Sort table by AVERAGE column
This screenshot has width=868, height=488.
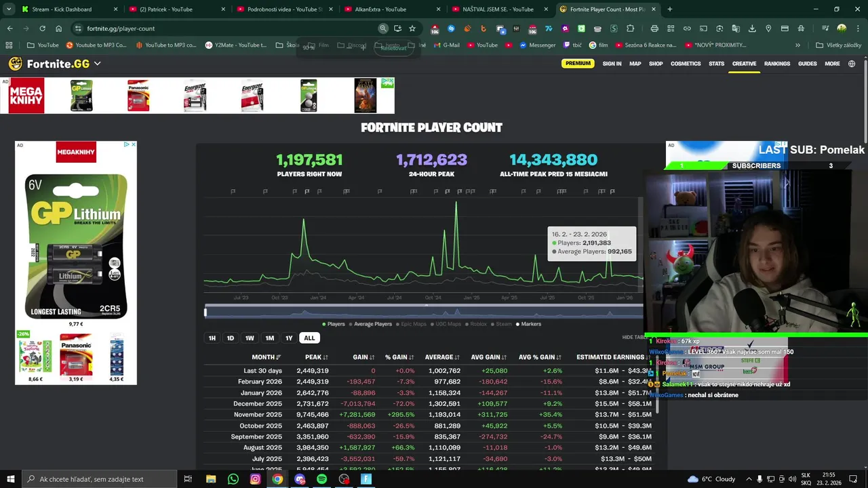point(442,357)
